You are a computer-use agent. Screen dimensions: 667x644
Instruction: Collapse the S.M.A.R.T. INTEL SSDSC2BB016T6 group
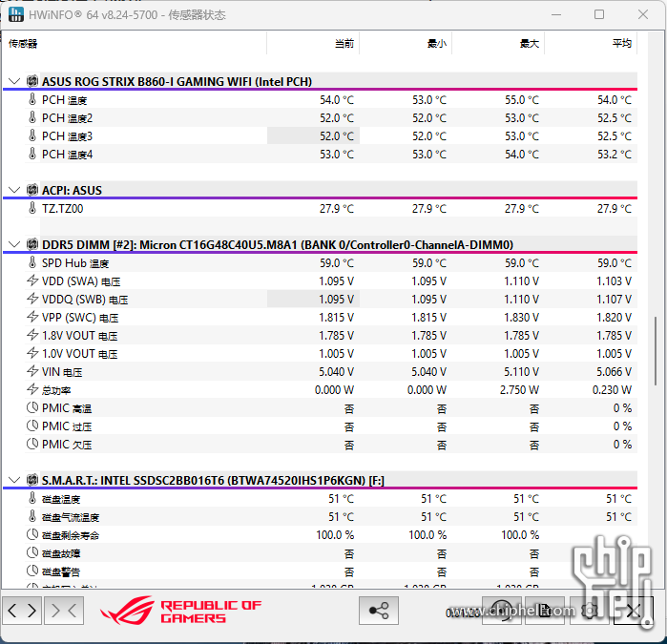[14, 480]
